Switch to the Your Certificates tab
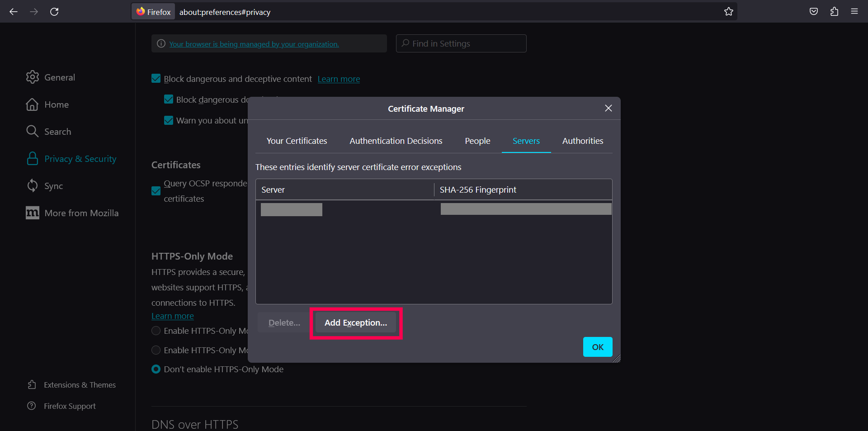 [297, 141]
